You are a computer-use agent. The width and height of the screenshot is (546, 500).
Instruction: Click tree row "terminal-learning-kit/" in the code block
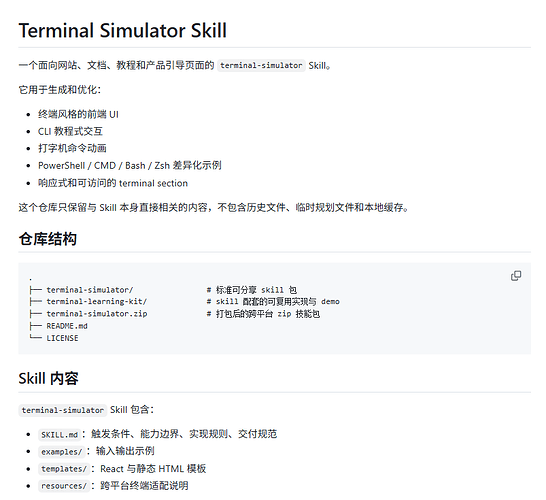click(x=96, y=302)
